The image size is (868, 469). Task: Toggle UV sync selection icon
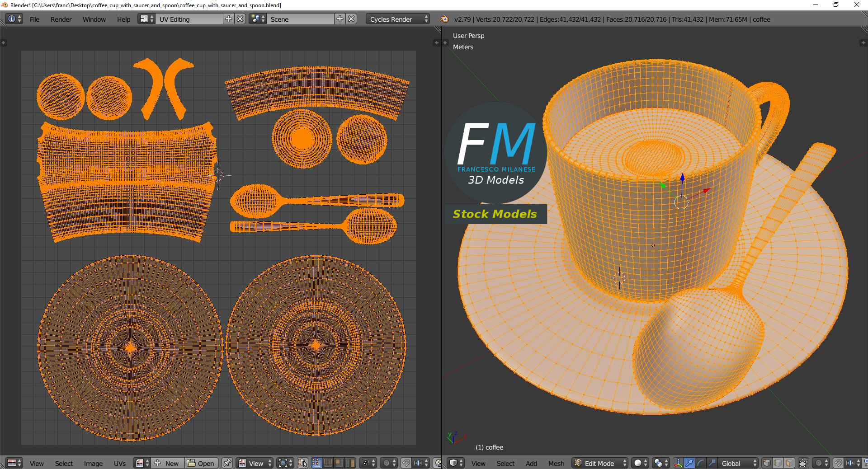(303, 463)
